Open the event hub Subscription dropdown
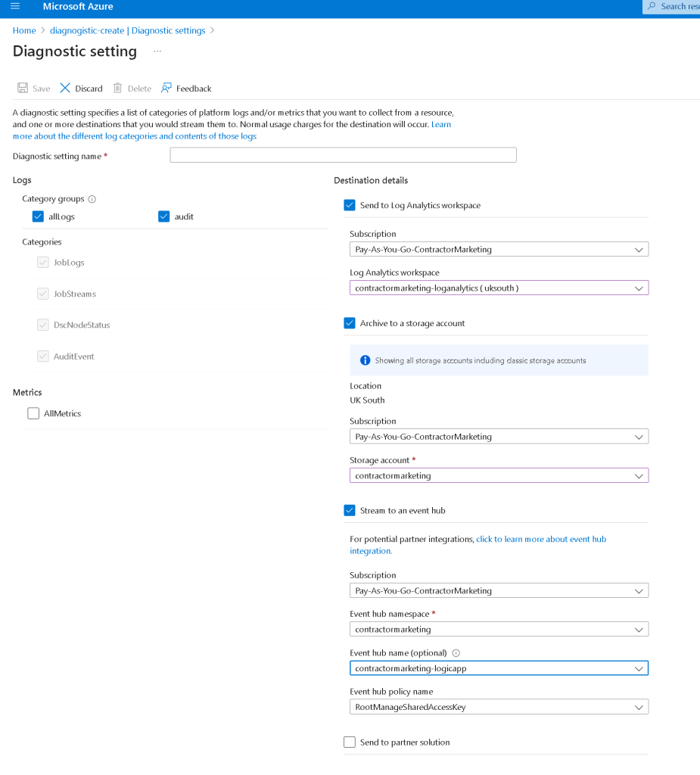Screen dimensions: 700x775 (499, 590)
